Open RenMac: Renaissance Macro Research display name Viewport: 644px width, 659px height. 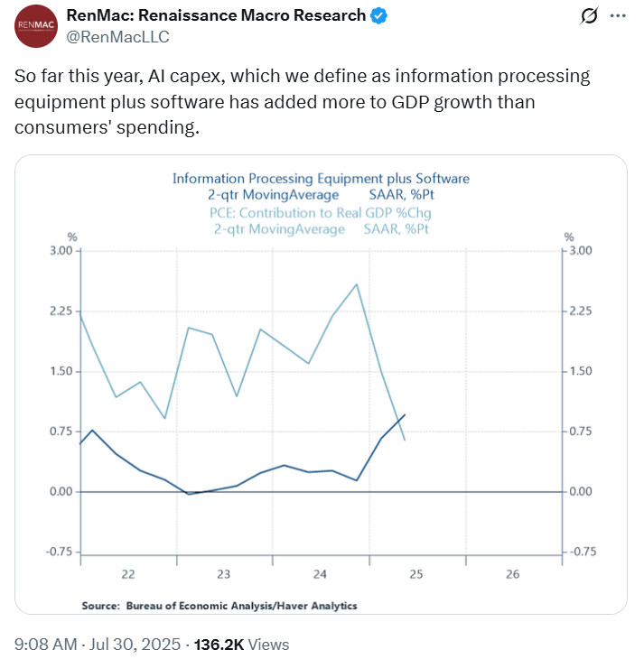tap(217, 15)
